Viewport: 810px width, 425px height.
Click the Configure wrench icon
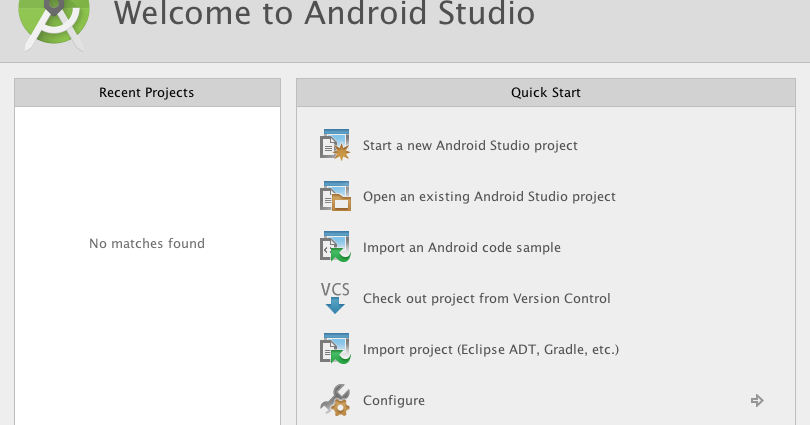click(335, 401)
